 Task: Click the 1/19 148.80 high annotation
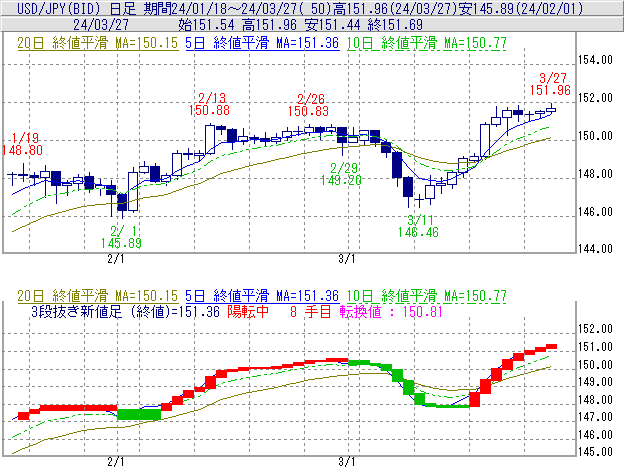[23, 144]
